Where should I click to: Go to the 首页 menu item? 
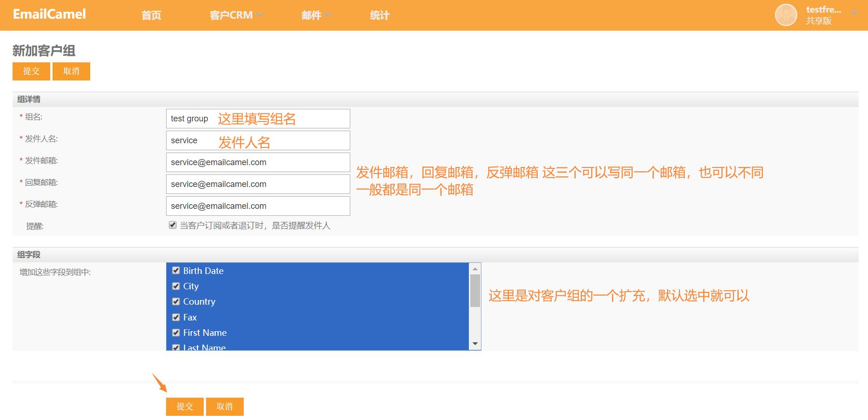pos(151,15)
